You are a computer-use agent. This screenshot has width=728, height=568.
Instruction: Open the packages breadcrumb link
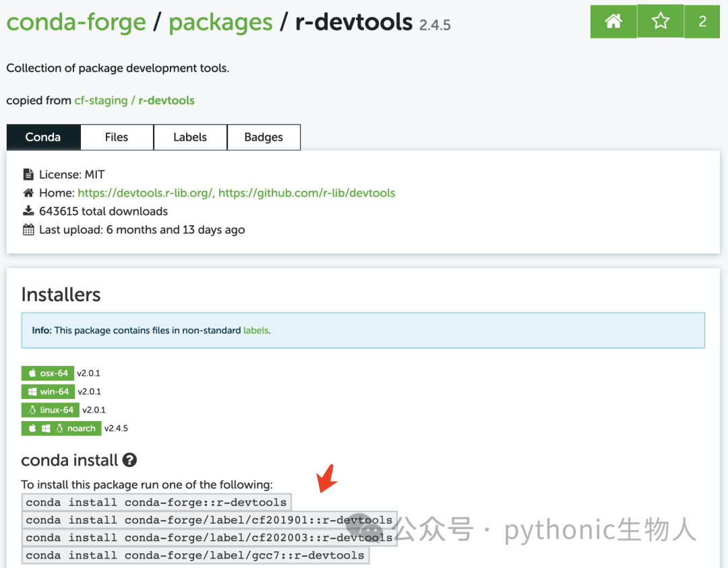tap(220, 22)
